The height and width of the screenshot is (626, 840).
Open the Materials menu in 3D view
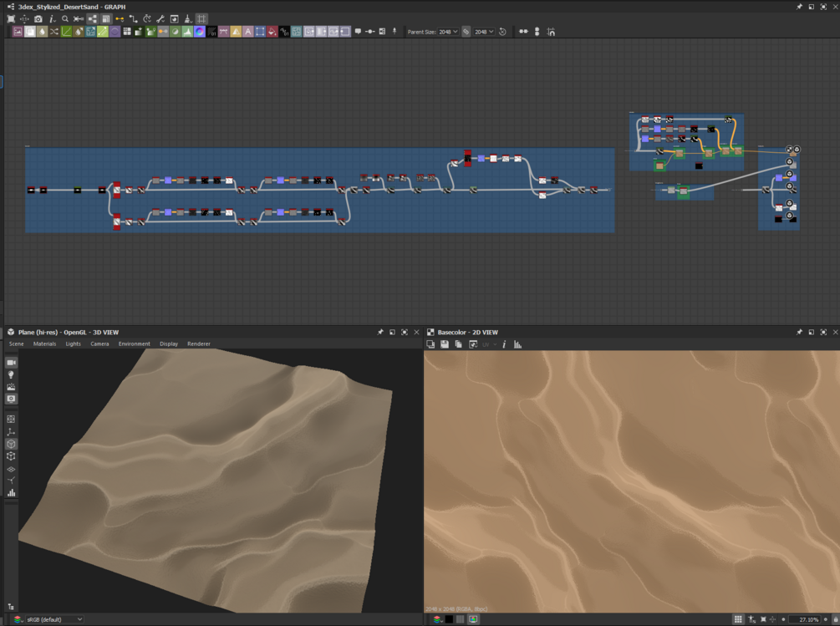click(x=44, y=344)
